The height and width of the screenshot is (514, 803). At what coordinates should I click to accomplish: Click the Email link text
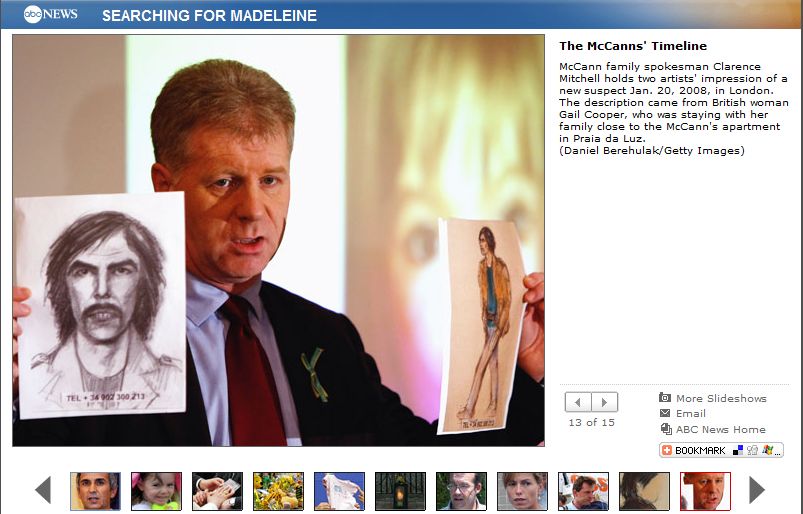690,414
